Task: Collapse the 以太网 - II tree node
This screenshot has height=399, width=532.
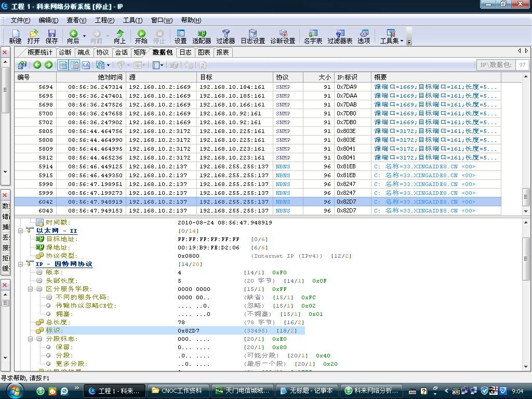Action: [x=21, y=231]
